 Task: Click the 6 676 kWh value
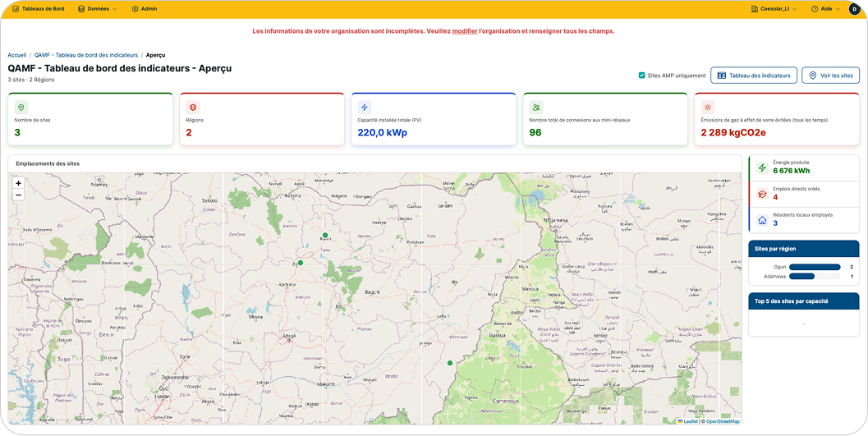point(792,171)
